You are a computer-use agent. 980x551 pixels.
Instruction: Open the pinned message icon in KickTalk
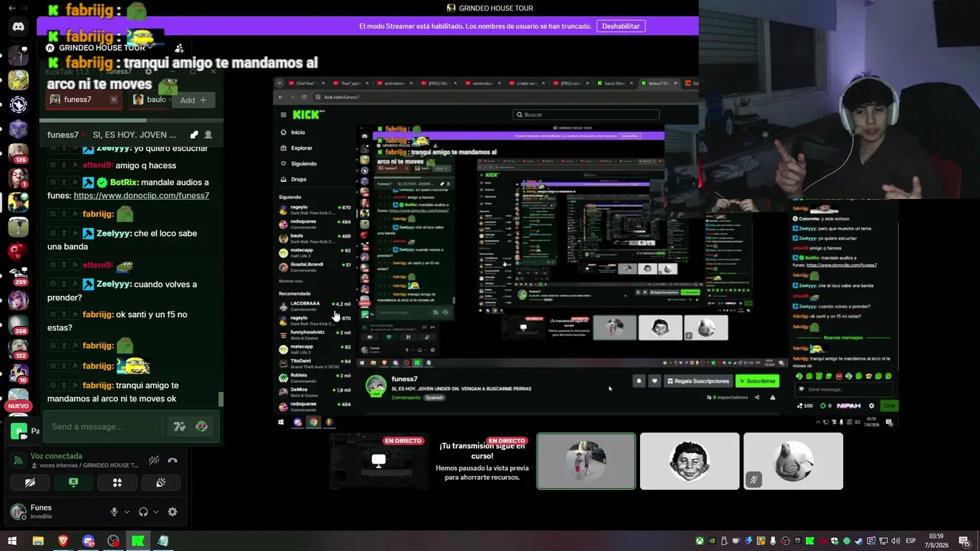(194, 135)
